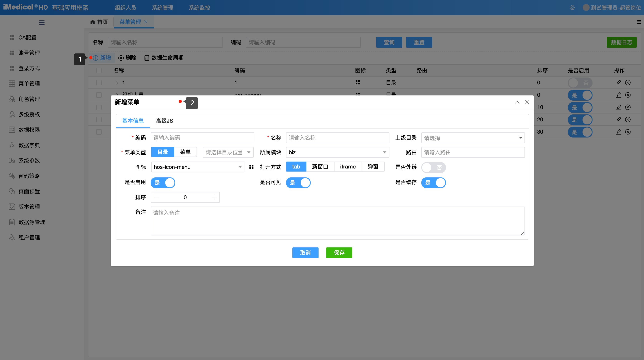Go to 首页 tab

click(99, 22)
